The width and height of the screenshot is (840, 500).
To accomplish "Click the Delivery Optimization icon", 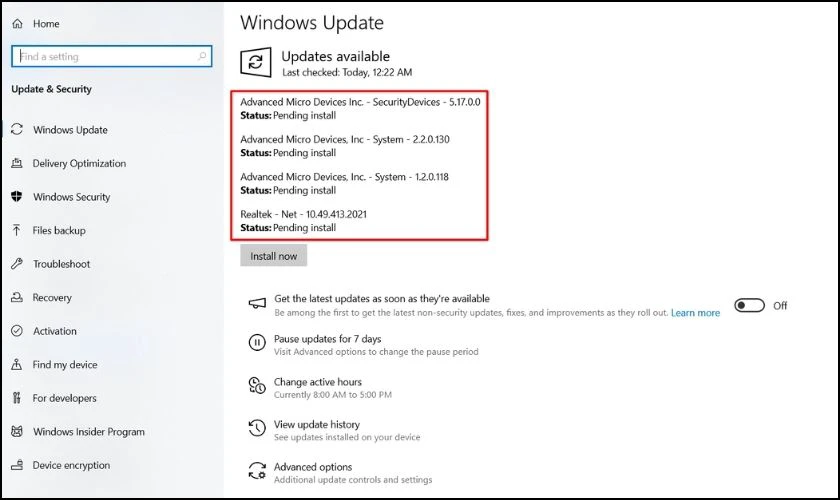I will (x=17, y=163).
